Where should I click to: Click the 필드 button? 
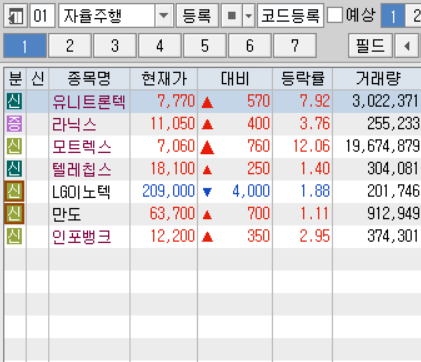click(370, 46)
